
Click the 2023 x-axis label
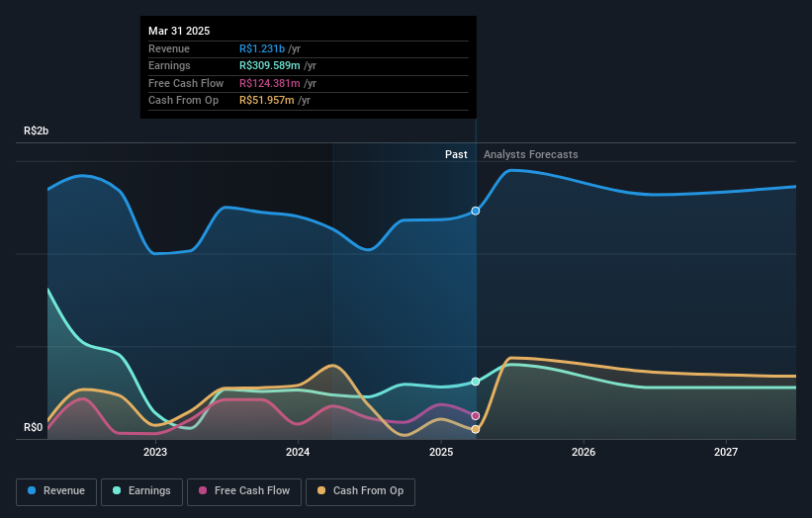[155, 452]
